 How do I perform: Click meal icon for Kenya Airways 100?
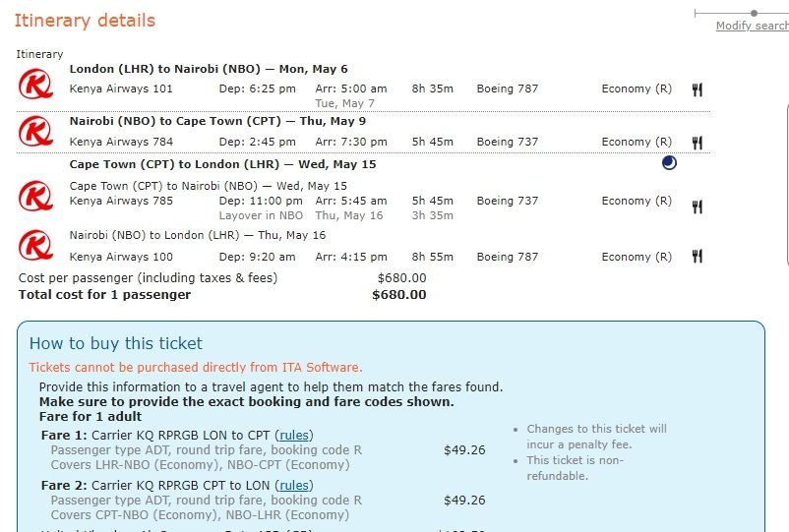point(698,257)
